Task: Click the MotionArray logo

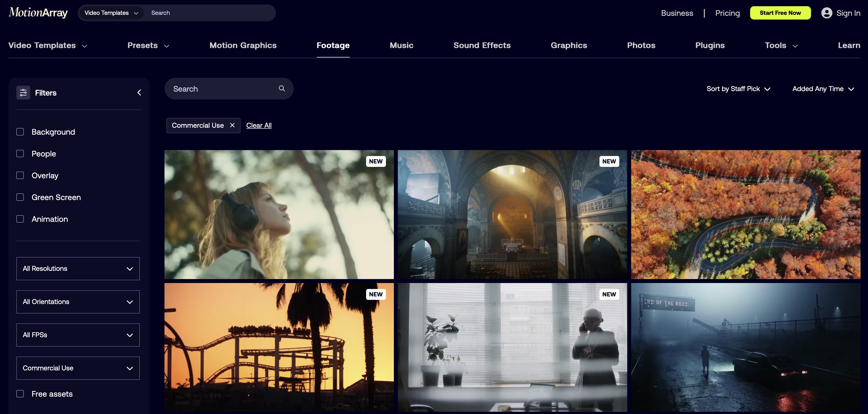Action: point(38,13)
